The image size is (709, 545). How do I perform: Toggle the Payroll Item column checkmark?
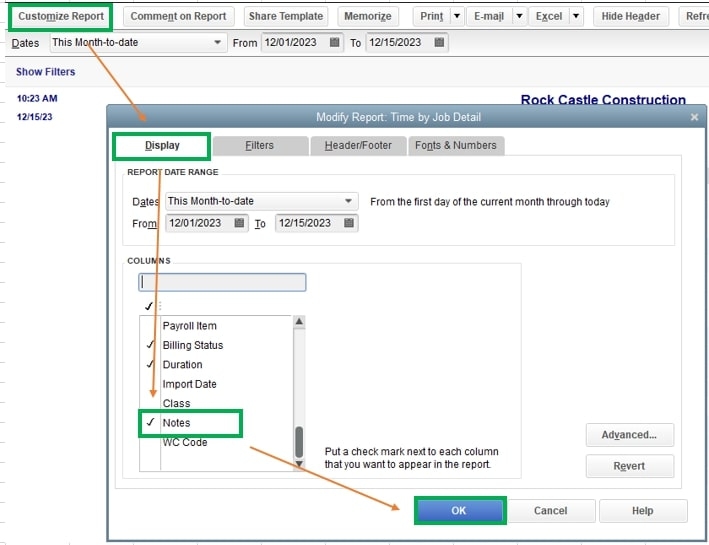[150, 326]
